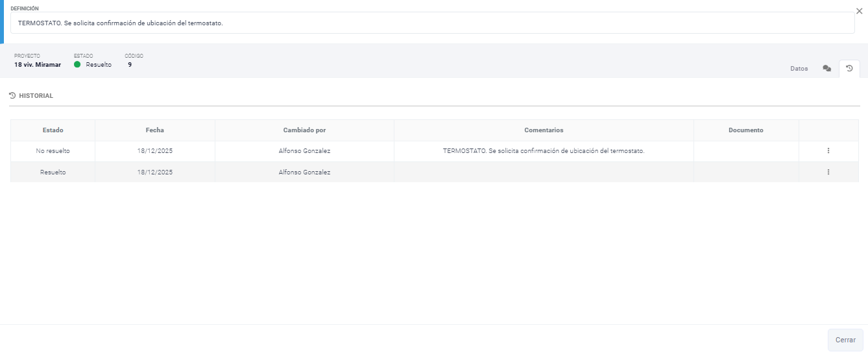Select the No resuelto status cell
Screen dimensions: 868x354
click(x=53, y=151)
